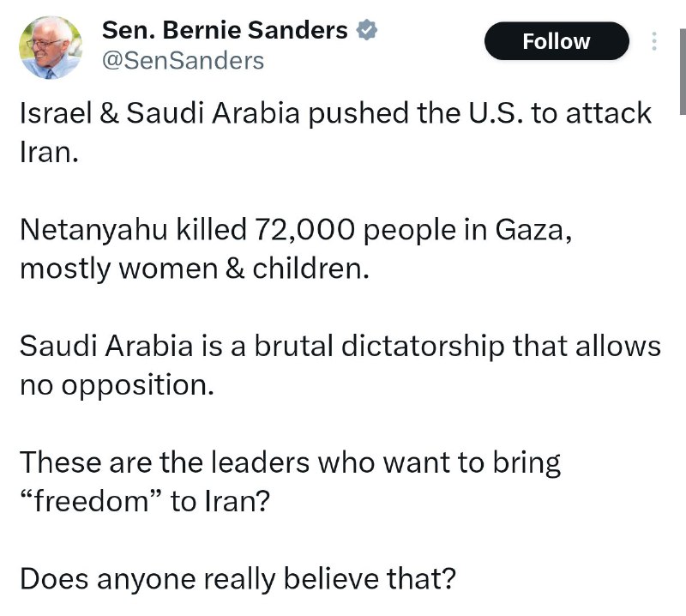The width and height of the screenshot is (686, 616).
Task: Open the three-dot more options menu
Action: (654, 41)
